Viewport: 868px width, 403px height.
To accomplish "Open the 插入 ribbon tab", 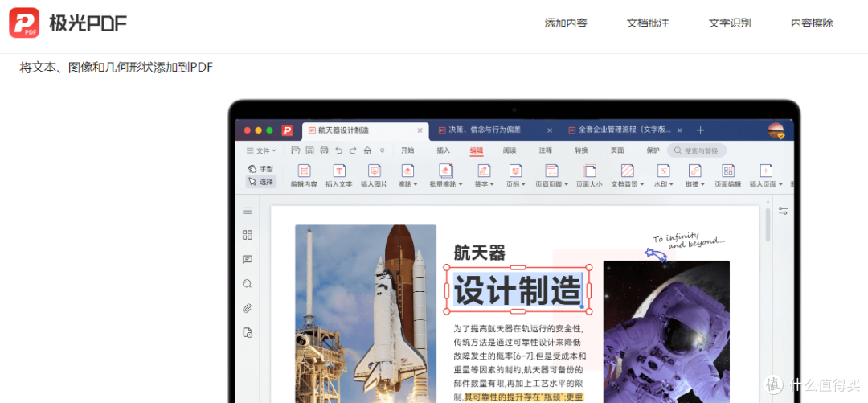I will (444, 150).
